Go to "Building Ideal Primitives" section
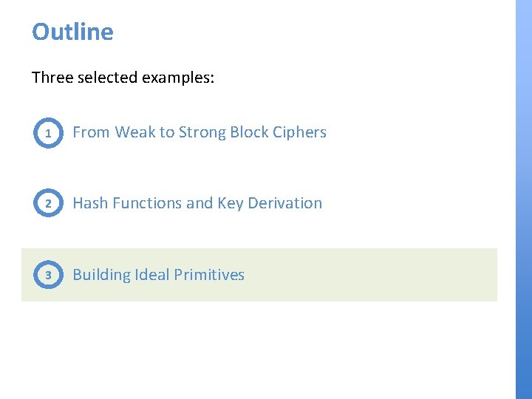 click(x=158, y=275)
